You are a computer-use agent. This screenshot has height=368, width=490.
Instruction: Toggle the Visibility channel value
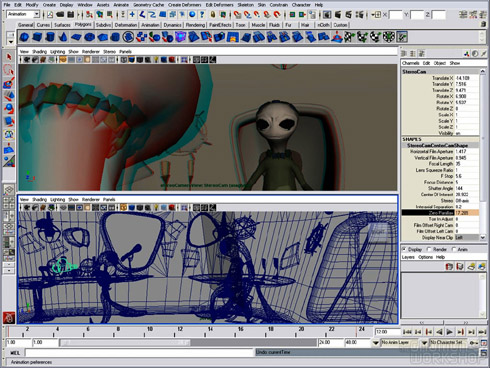[x=467, y=133]
